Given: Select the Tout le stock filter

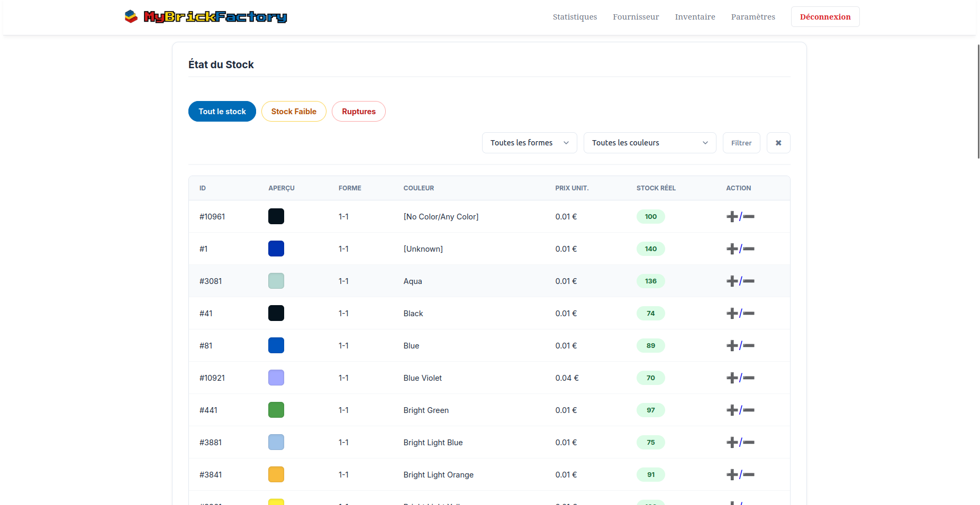Looking at the screenshot, I should click(x=222, y=112).
